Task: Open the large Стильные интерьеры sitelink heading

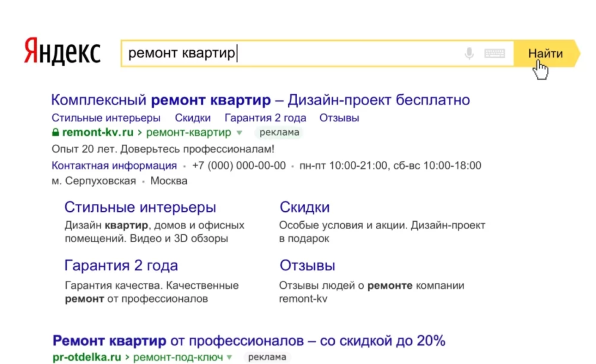Action: click(x=140, y=207)
